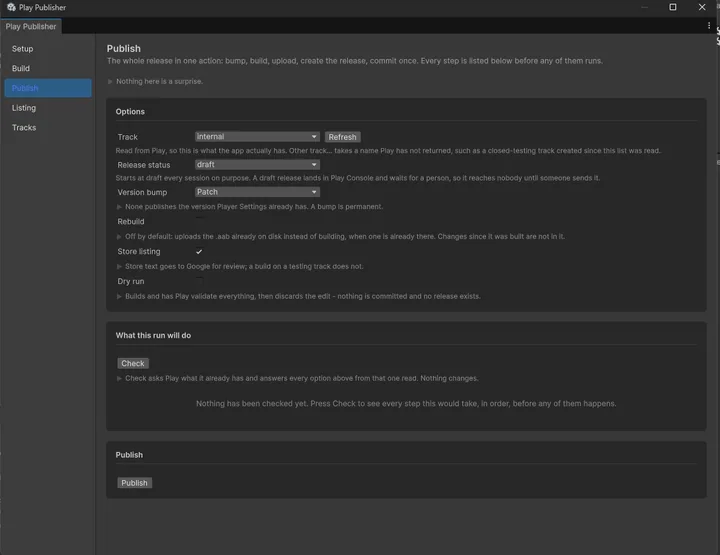Maximize the Play Publisher window

pos(673,7)
